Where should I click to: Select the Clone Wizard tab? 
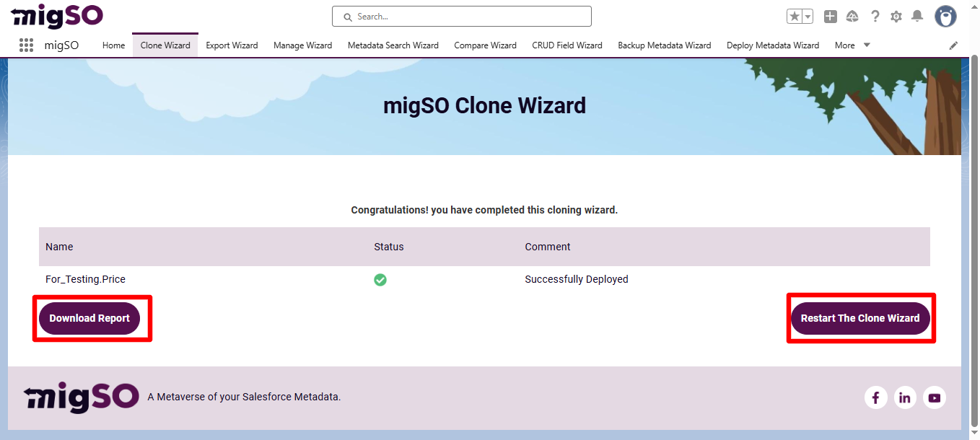click(x=165, y=45)
